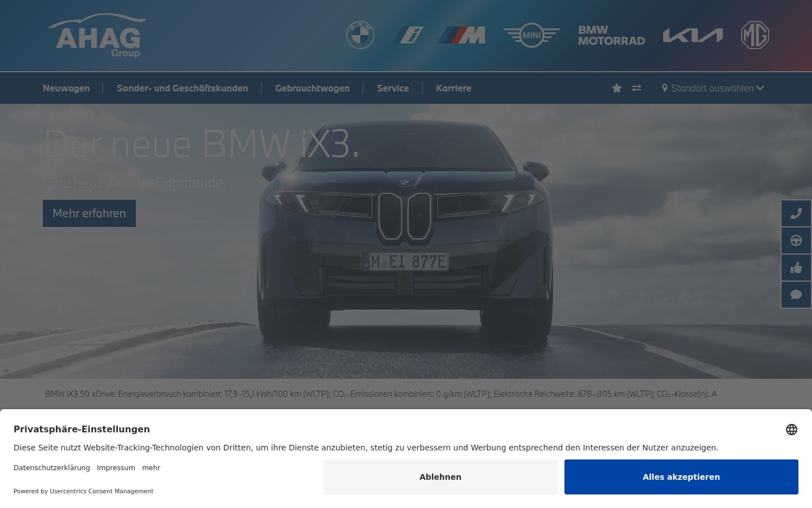Click the Mehr erfahren button
This screenshot has width=812, height=508.
coord(89,213)
